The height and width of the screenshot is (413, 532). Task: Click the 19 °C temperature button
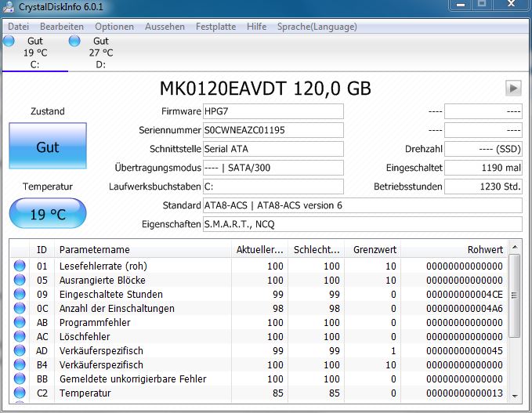point(48,213)
